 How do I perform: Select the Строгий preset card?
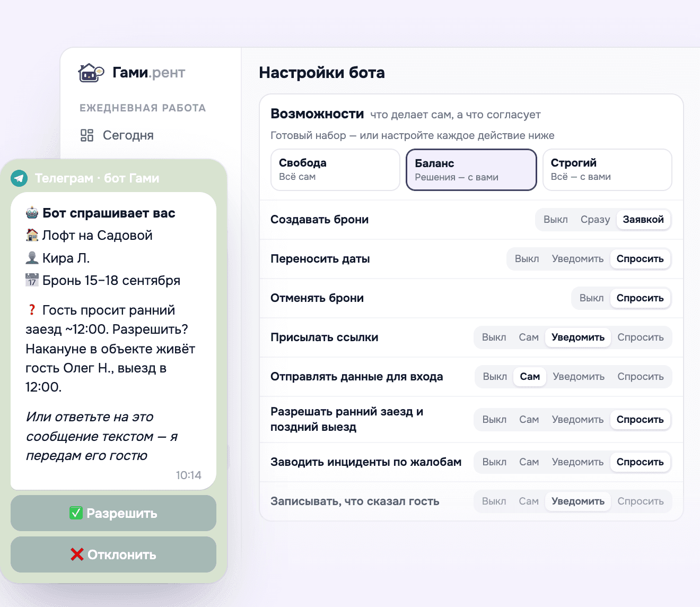[607, 170]
